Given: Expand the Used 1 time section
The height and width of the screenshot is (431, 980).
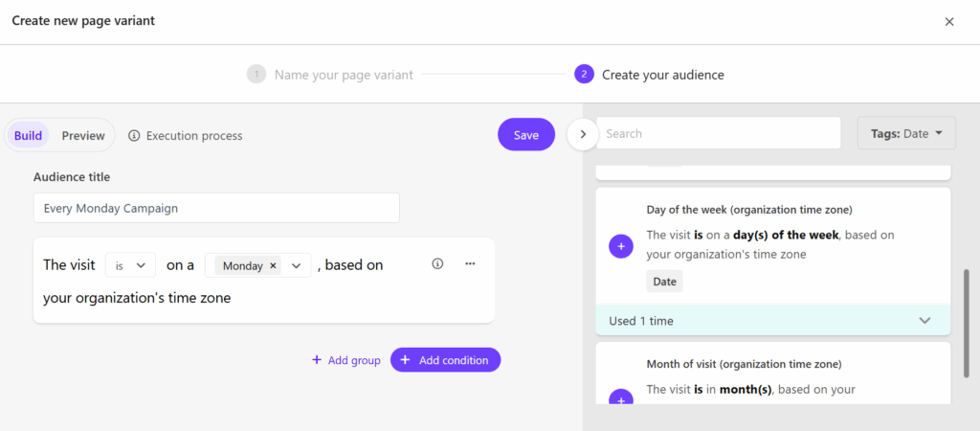Looking at the screenshot, I should click(924, 321).
